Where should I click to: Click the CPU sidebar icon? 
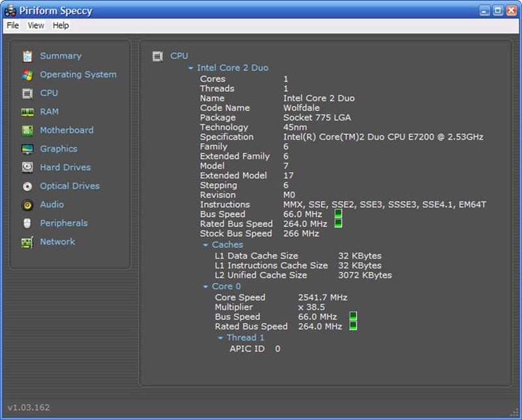27,93
